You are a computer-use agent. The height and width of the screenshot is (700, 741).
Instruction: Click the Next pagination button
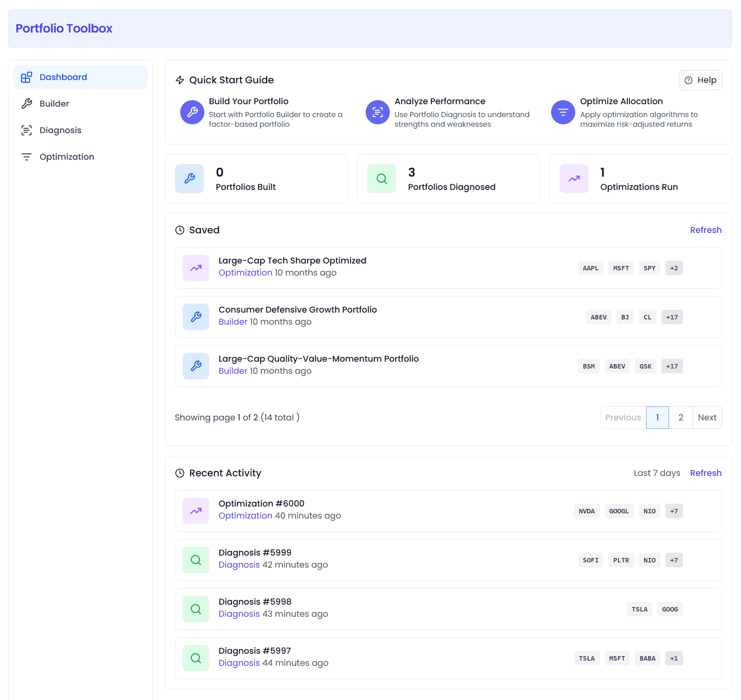(707, 418)
